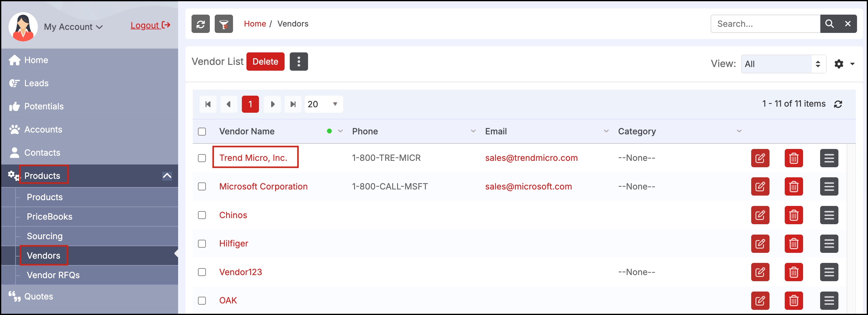
Task: Open Vendor Name column menu chevron
Action: (x=340, y=131)
